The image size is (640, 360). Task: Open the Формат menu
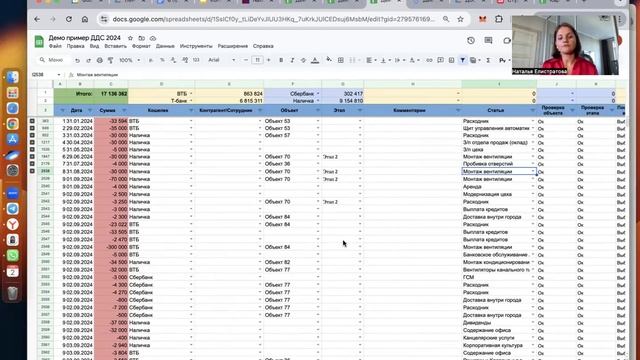click(141, 46)
